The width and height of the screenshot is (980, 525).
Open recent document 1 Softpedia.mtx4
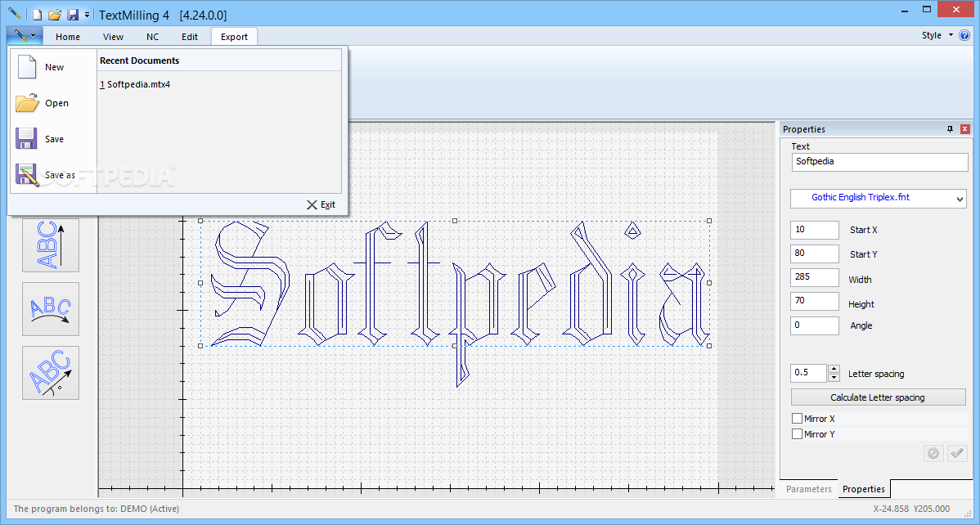pos(135,83)
